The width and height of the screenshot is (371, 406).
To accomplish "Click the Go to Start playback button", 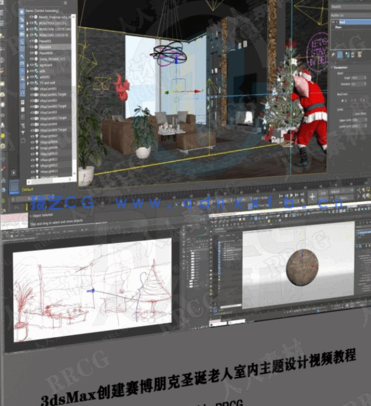I will point(281,195).
